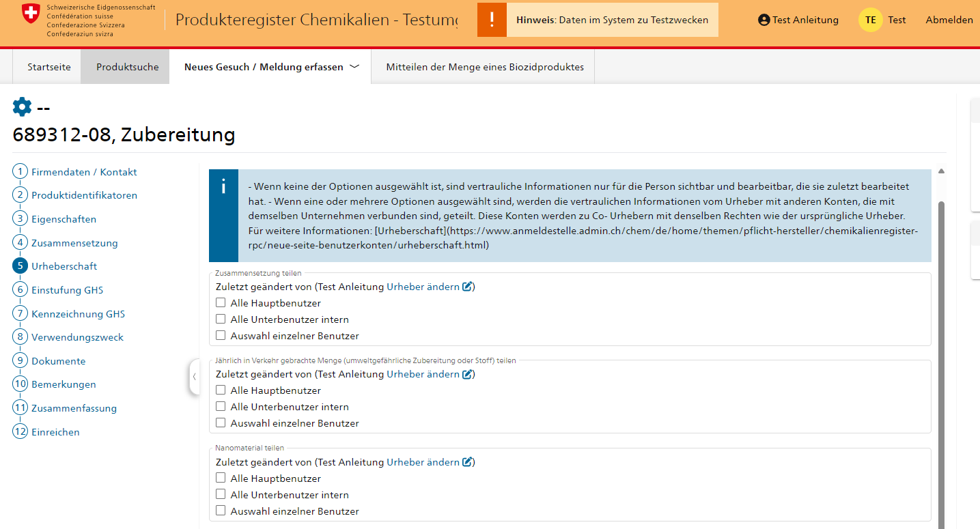The height and width of the screenshot is (529, 980).
Task: Click Abmelden to log out
Action: 949,20
